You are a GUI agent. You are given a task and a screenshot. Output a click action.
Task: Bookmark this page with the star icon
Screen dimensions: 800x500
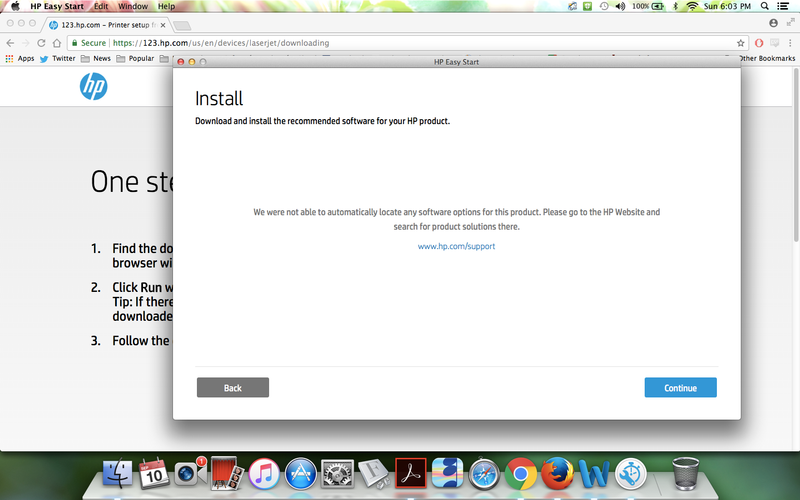[740, 43]
